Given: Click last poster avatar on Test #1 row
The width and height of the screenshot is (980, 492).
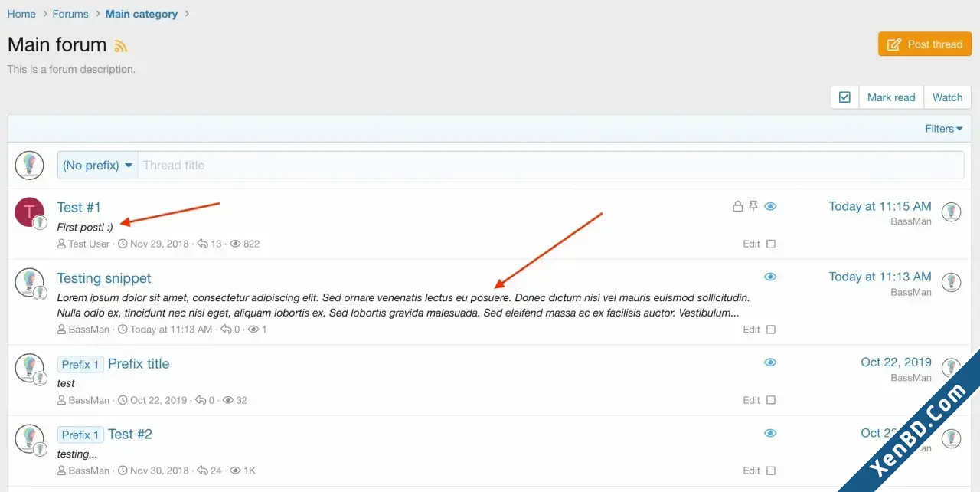Looking at the screenshot, I should (x=951, y=212).
